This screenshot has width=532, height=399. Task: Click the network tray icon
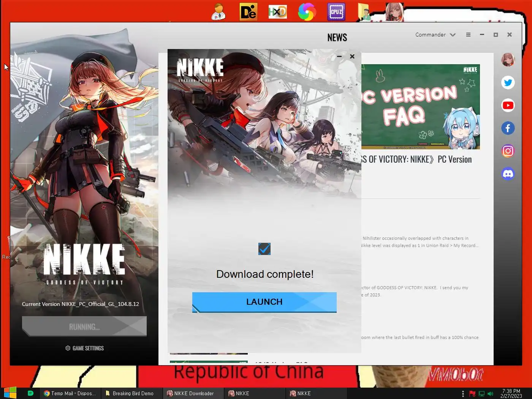click(481, 394)
